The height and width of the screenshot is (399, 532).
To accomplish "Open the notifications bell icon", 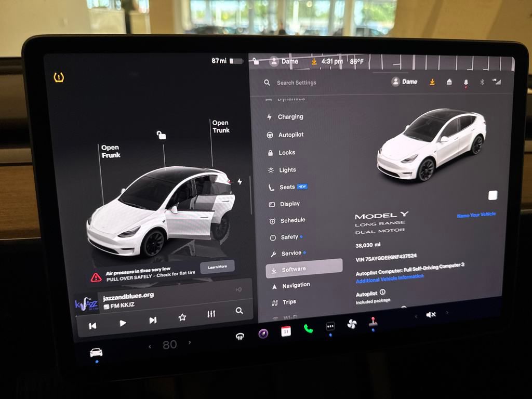I will tap(466, 83).
